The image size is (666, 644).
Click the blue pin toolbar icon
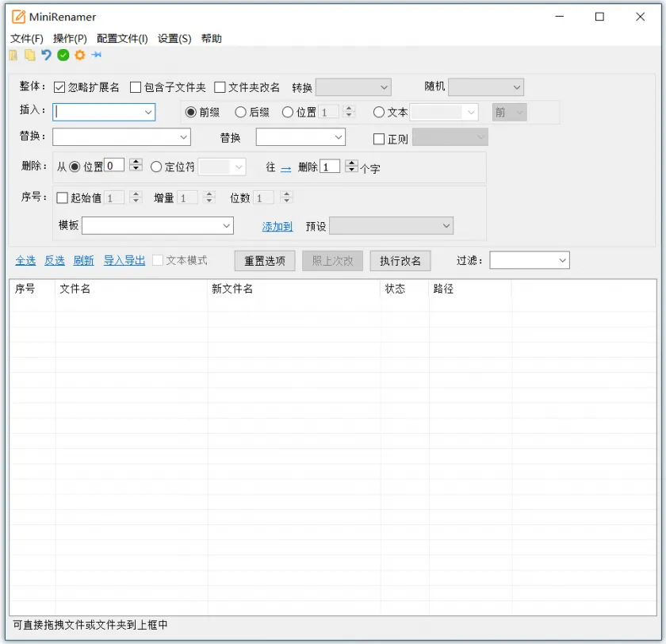point(97,55)
